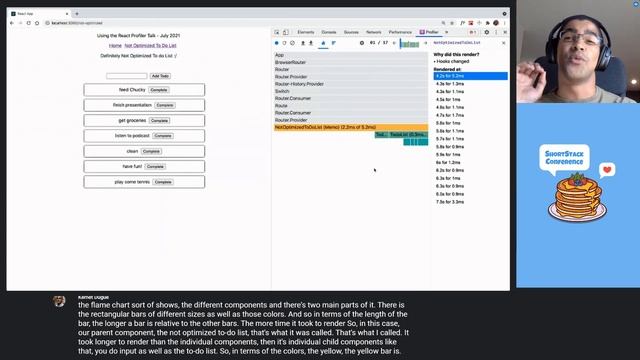This screenshot has width=640, height=360.
Task: Select the DevTools inspect element icon
Action: (x=277, y=32)
